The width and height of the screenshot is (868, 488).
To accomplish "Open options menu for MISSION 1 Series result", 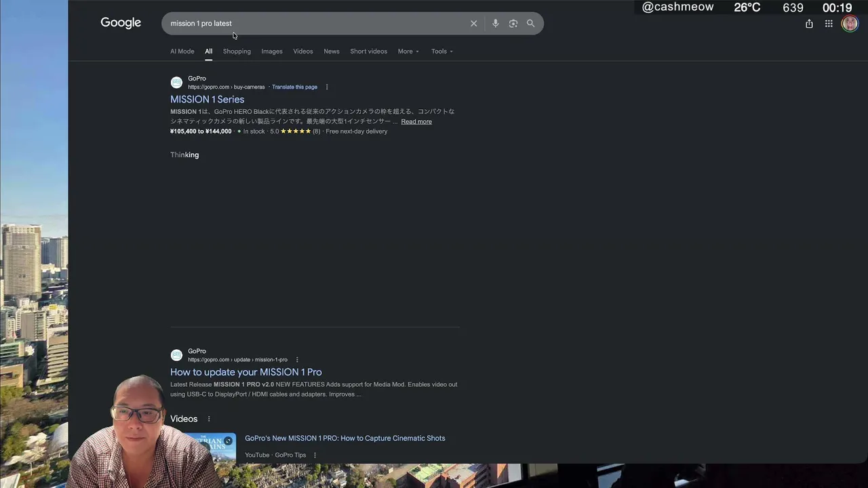I will click(x=327, y=87).
